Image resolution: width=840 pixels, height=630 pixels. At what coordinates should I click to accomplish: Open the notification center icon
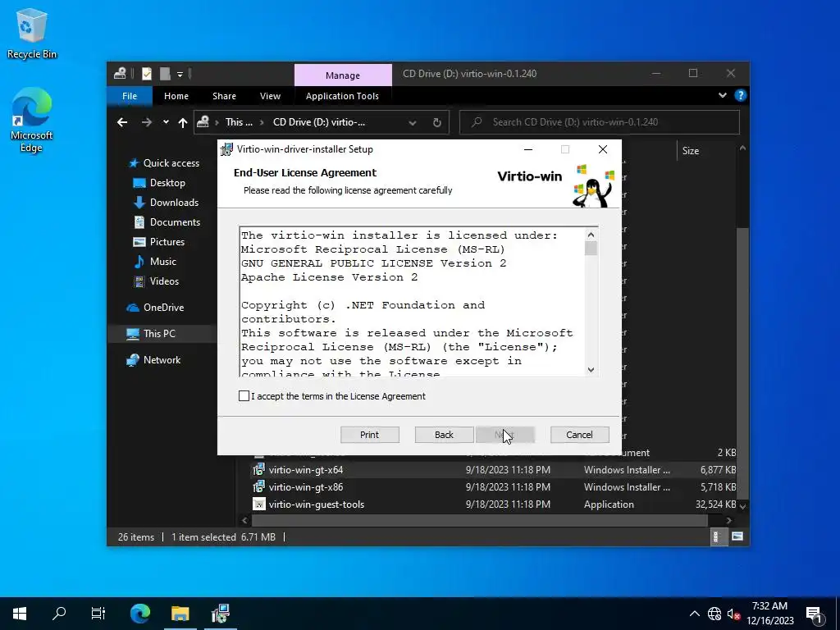(x=815, y=614)
